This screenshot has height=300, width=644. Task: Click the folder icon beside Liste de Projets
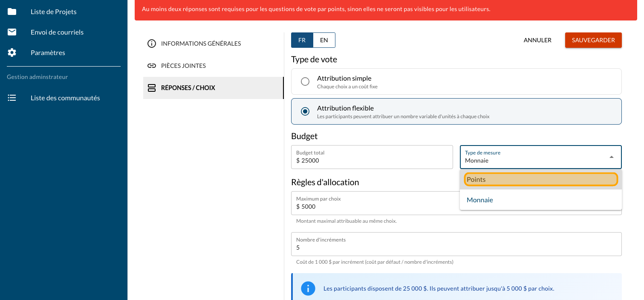12,12
